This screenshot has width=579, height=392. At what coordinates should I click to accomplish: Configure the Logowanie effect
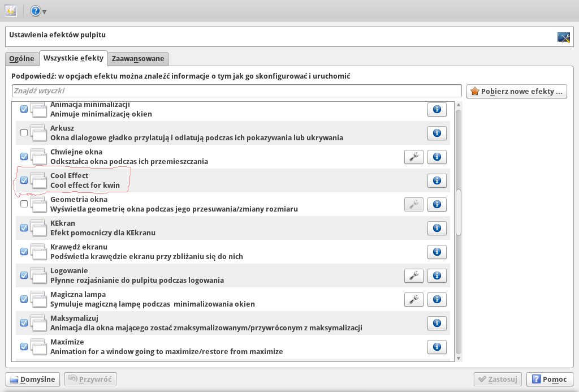coord(413,275)
